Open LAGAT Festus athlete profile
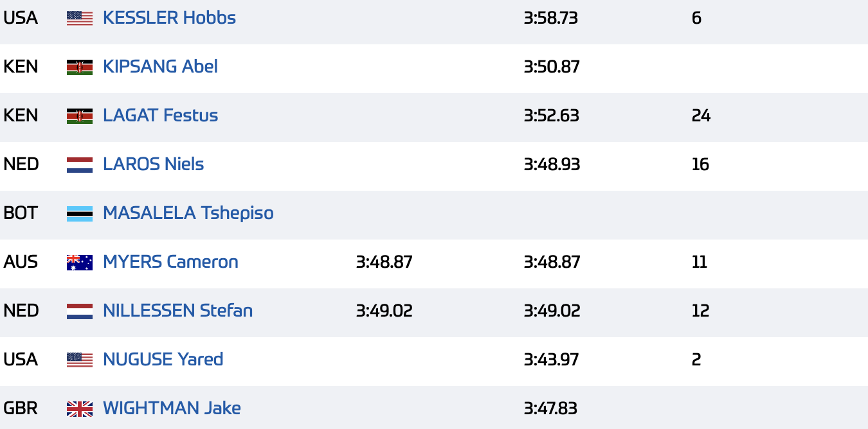The image size is (868, 429). coord(160,116)
